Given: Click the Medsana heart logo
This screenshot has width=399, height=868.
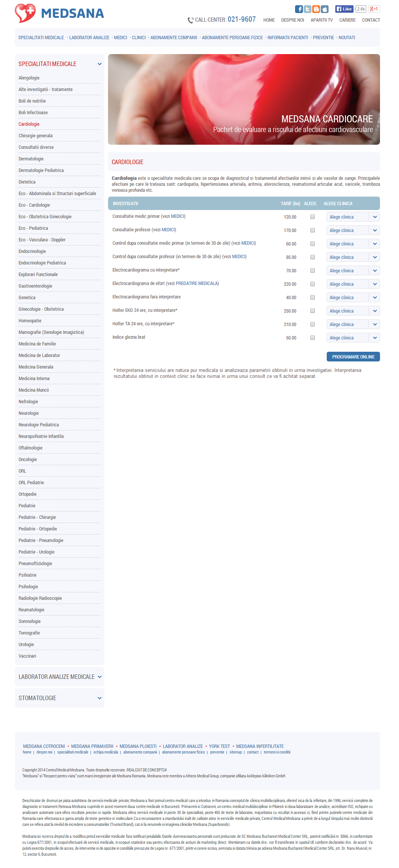Looking at the screenshot, I should [25, 13].
